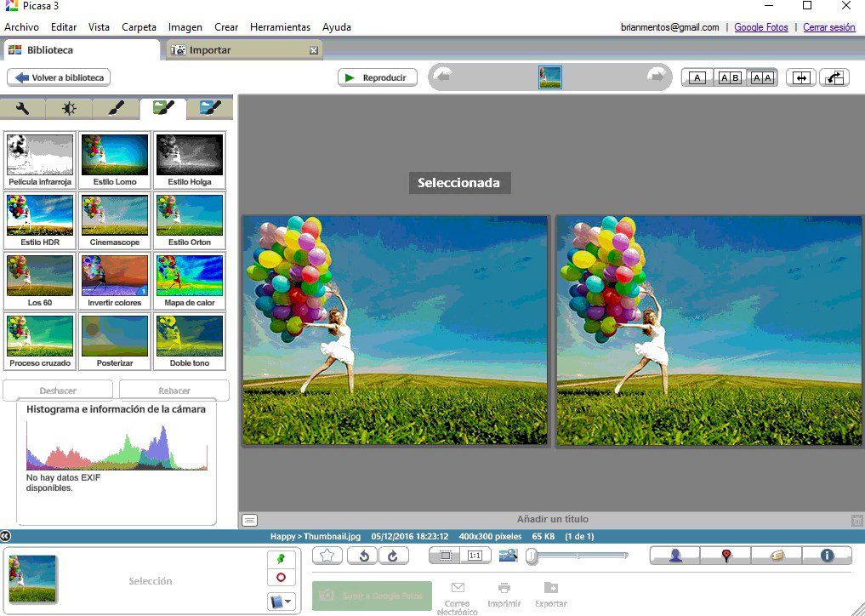
Task: Open the wrench basic fixes tab
Action: [x=23, y=109]
